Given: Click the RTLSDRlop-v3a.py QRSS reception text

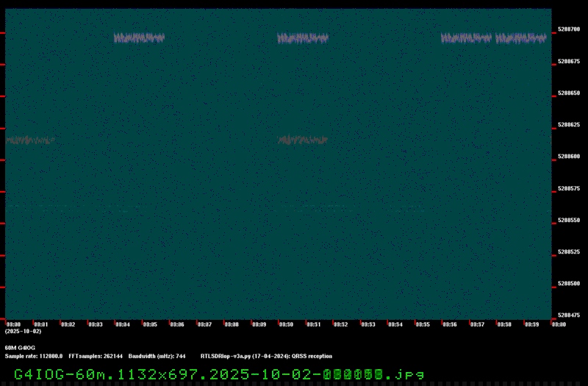Looking at the screenshot, I should [266, 356].
